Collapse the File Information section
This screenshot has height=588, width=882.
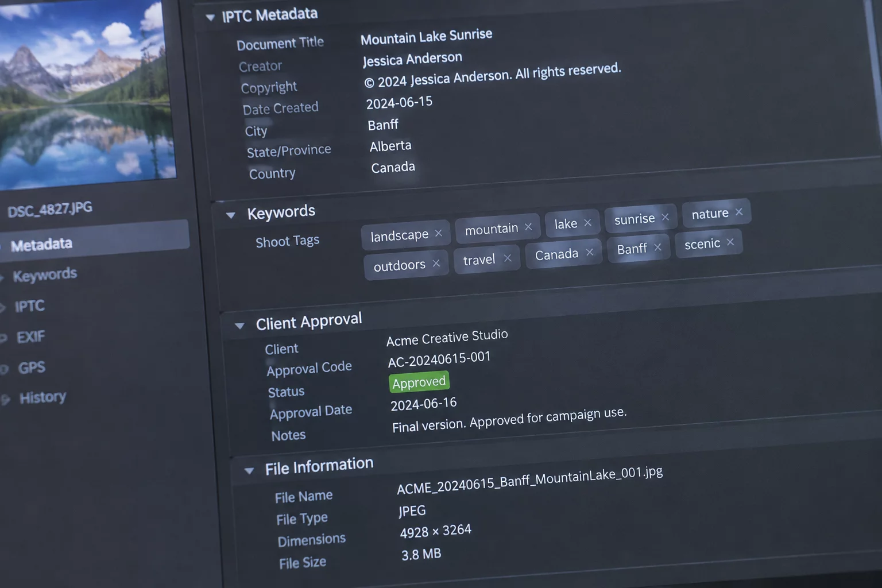(x=249, y=471)
